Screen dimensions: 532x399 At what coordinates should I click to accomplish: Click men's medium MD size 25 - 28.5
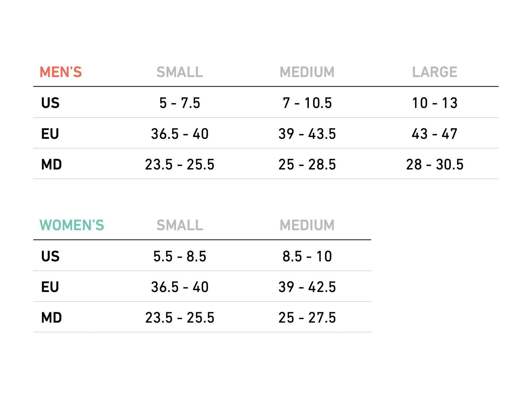click(x=307, y=165)
